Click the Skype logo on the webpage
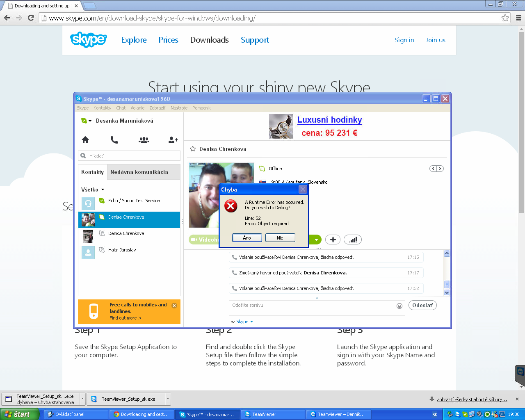Image resolution: width=525 pixels, height=420 pixels. point(88,39)
